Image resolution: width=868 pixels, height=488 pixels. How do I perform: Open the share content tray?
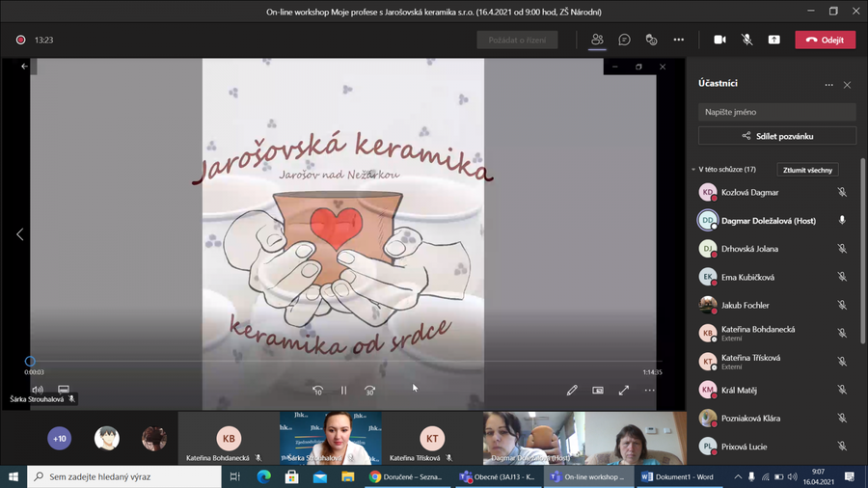point(773,40)
